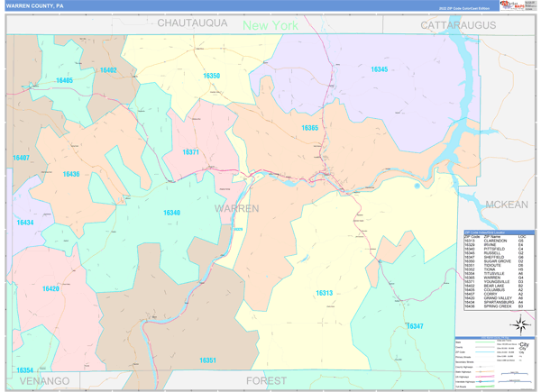Click the 16350 ZIP code label
This screenshot has width=541, height=392.
(212, 76)
